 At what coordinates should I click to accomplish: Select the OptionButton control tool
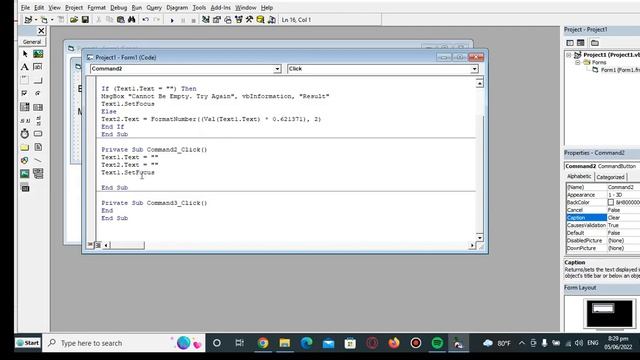[38, 93]
